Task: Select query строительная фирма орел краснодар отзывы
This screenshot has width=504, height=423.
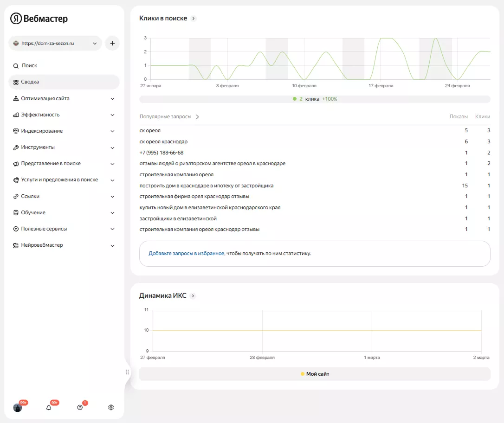Action: pos(194,196)
